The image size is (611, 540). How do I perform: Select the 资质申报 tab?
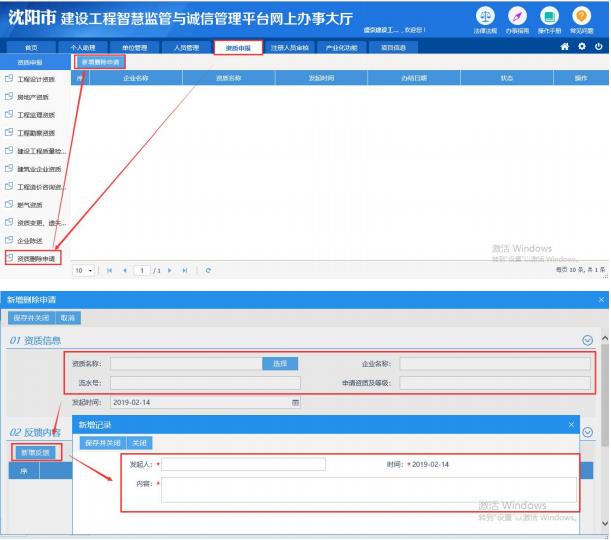(238, 47)
